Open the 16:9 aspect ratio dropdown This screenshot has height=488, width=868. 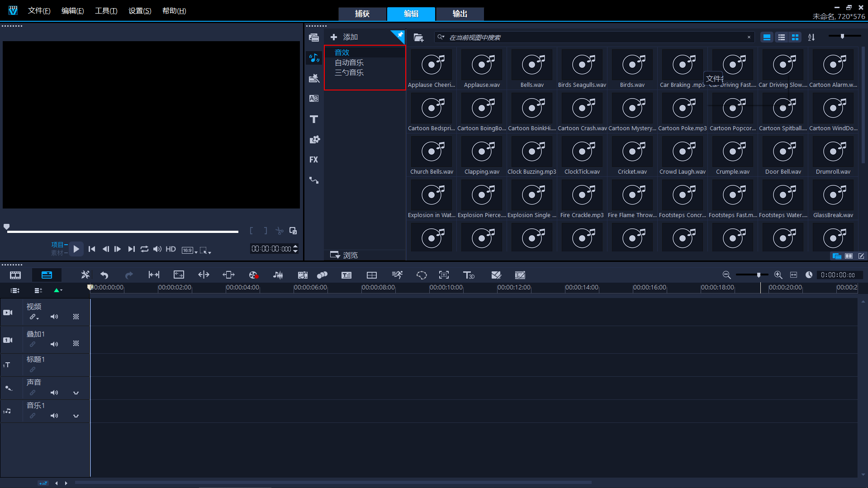[x=190, y=251]
